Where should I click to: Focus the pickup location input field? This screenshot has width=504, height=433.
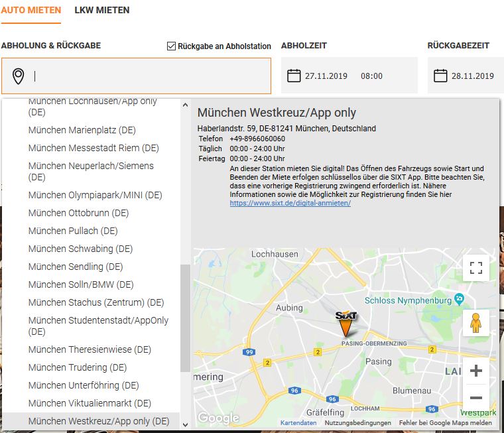(137, 76)
